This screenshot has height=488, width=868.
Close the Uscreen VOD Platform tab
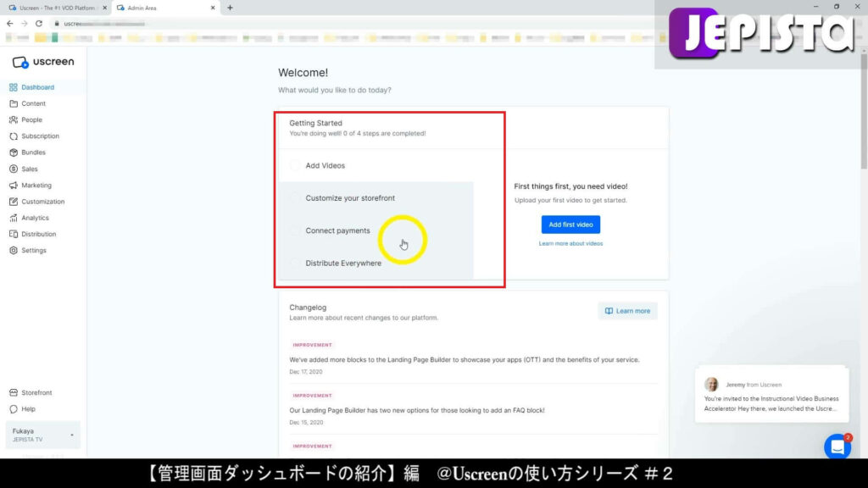[x=104, y=8]
